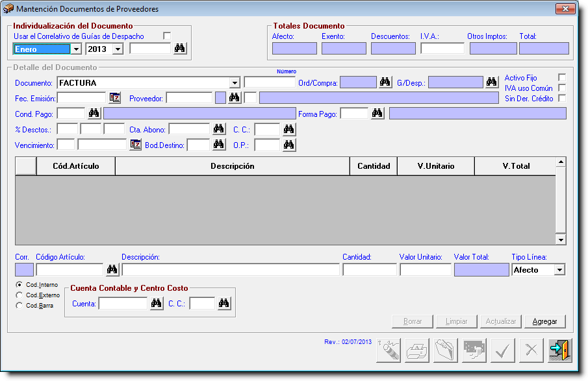The image size is (588, 381).
Task: Click the Código Artículo input field
Action: [70, 269]
